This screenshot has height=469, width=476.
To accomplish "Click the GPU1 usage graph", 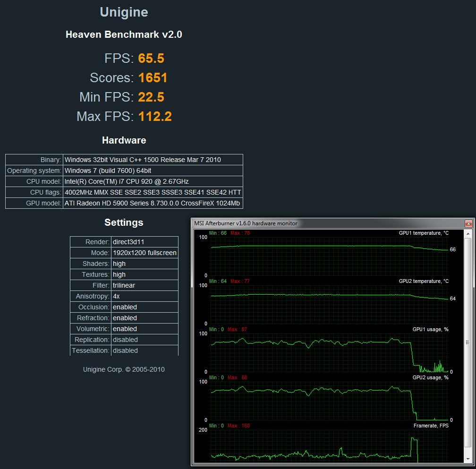I will [x=329, y=353].
